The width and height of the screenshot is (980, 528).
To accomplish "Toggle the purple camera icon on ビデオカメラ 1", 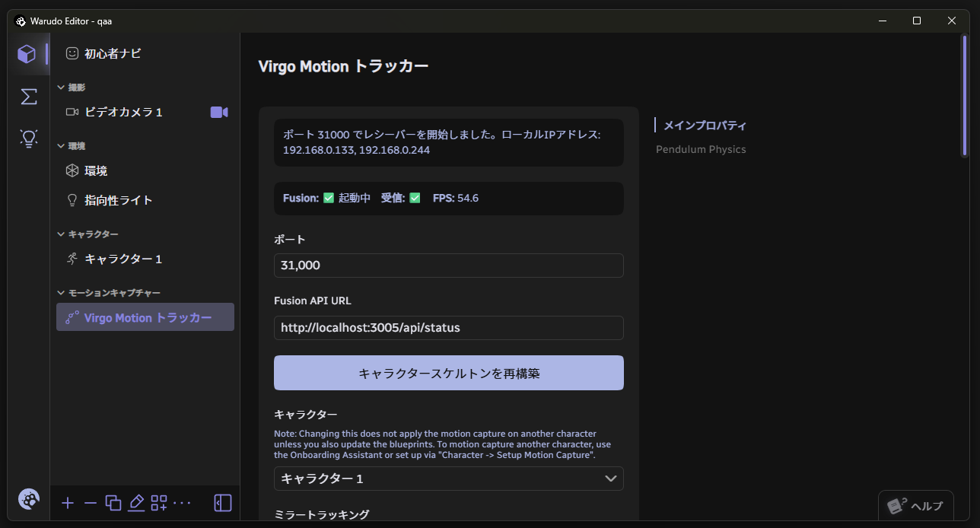I will pos(219,113).
